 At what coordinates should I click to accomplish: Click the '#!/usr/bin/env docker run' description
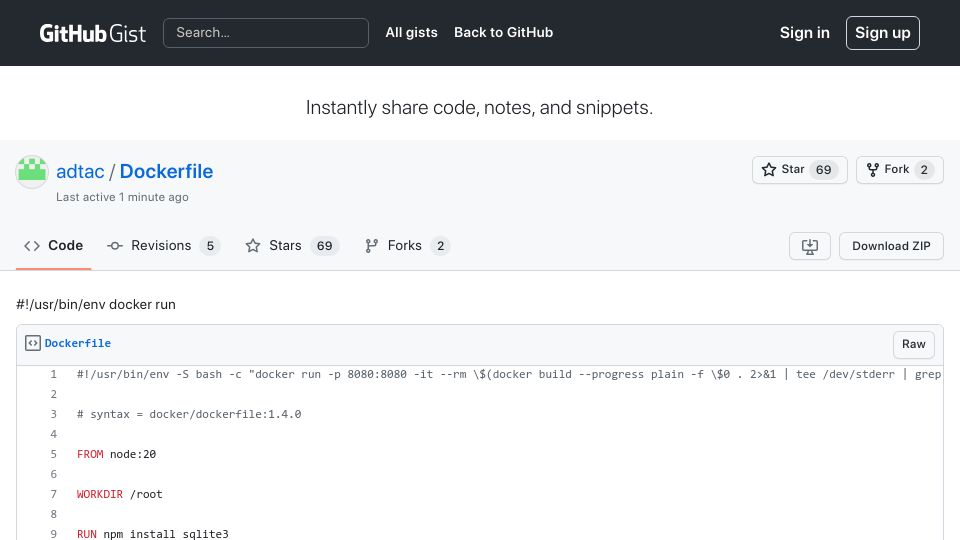click(96, 304)
